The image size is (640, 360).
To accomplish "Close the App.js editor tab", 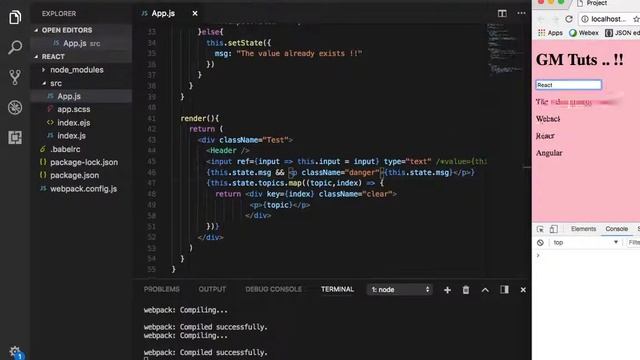I will 195,13.
